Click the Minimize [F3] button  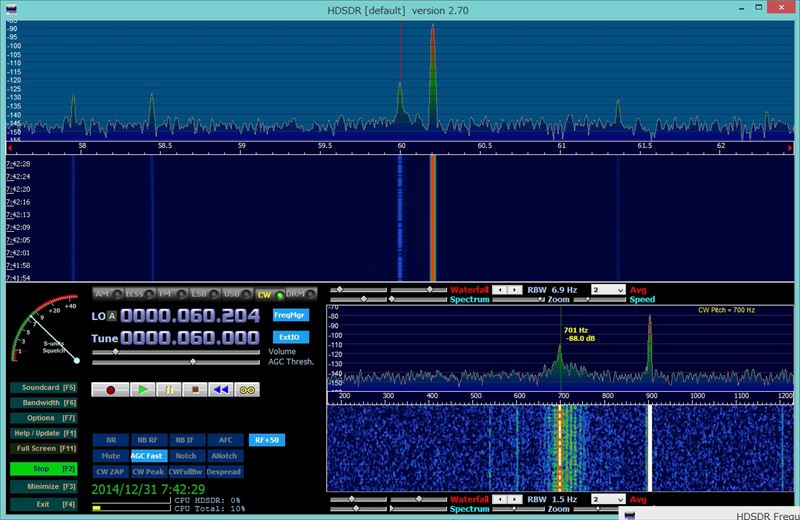[44, 487]
